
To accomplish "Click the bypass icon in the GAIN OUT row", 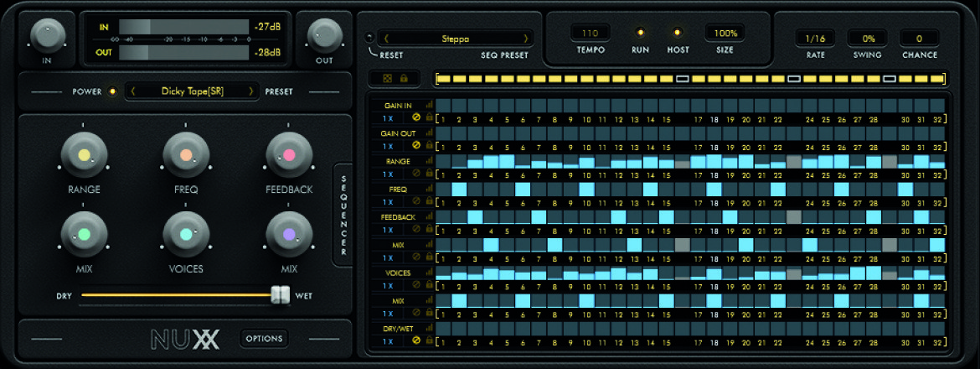I will click(x=416, y=145).
